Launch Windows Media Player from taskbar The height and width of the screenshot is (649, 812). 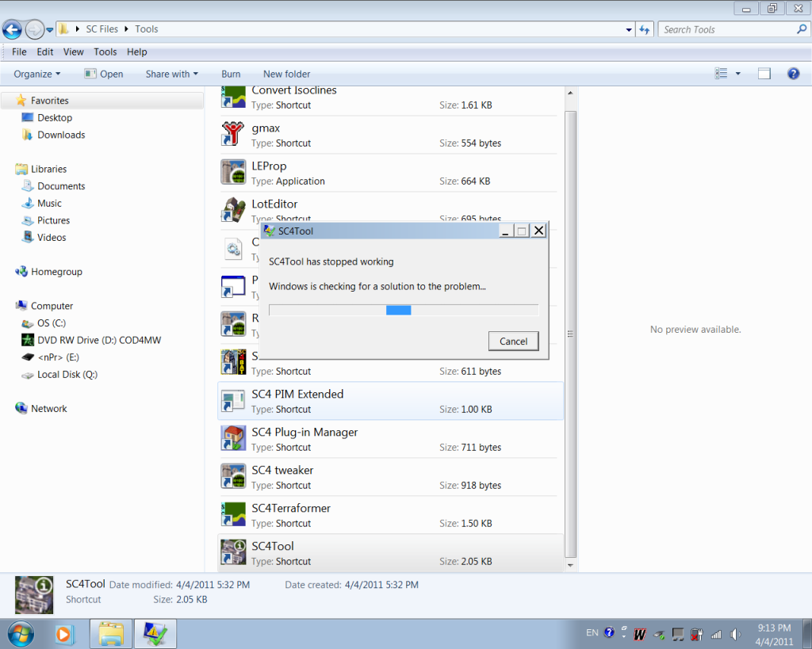[65, 634]
